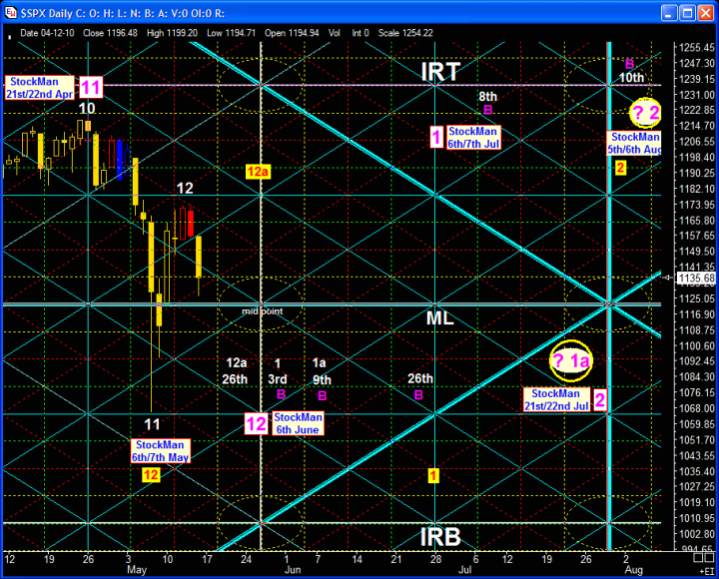The height and width of the screenshot is (579, 719).
Task: Maximize the $SPX Daily chart window
Action: pos(685,12)
